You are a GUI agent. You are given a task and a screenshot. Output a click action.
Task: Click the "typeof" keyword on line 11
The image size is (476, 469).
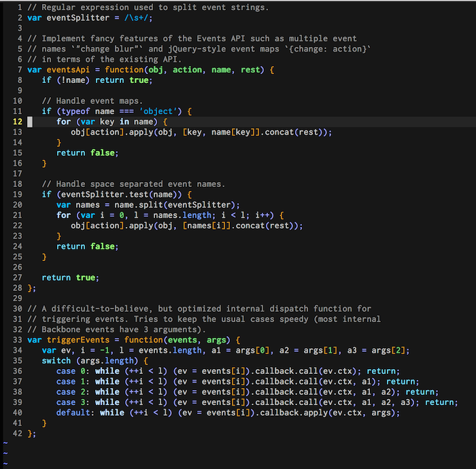coord(75,111)
